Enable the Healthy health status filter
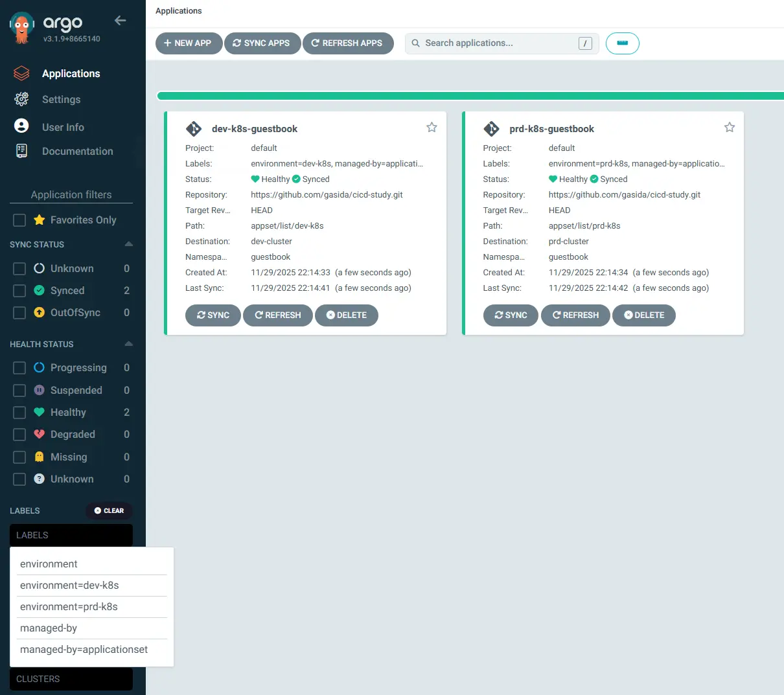The width and height of the screenshot is (784, 695). click(19, 412)
